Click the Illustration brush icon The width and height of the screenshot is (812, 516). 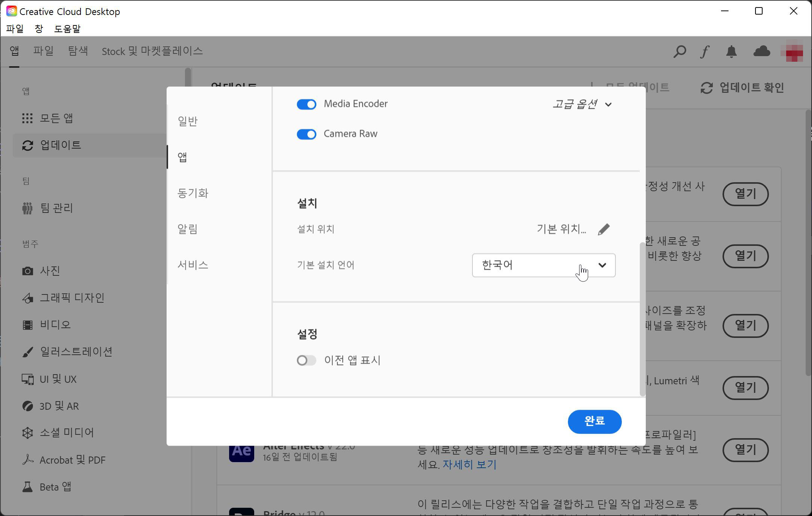[x=27, y=352]
